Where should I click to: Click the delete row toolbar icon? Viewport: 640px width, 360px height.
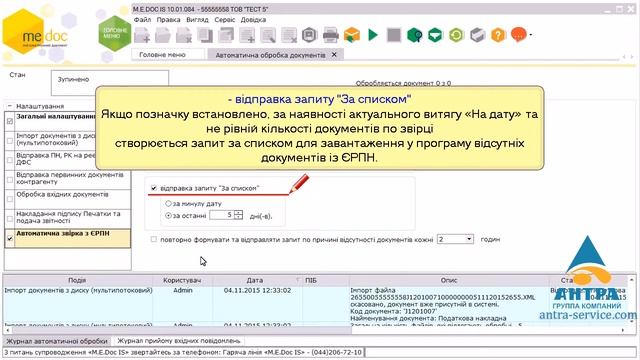(x=289, y=35)
